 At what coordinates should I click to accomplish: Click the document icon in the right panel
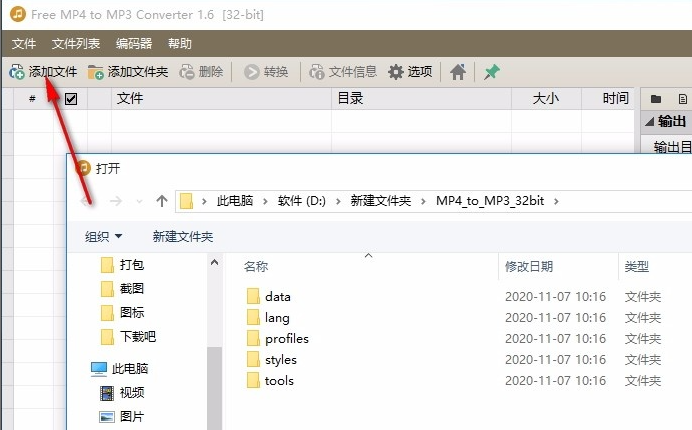pyautogui.click(x=682, y=99)
